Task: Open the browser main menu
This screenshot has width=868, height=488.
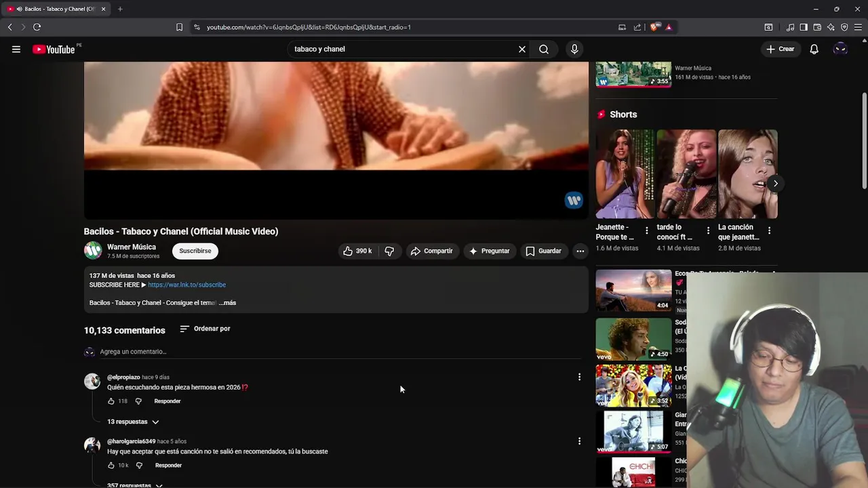Action: coord(858,27)
